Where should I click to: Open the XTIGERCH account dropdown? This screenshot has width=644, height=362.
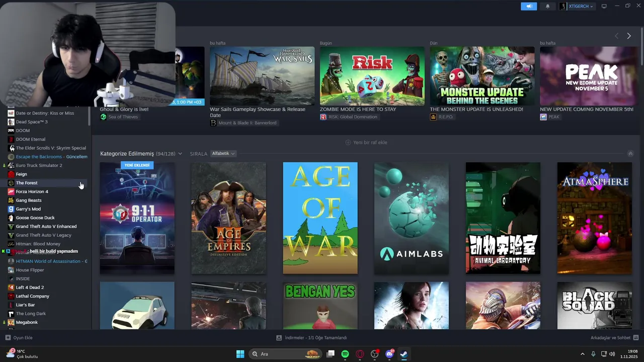(577, 6)
